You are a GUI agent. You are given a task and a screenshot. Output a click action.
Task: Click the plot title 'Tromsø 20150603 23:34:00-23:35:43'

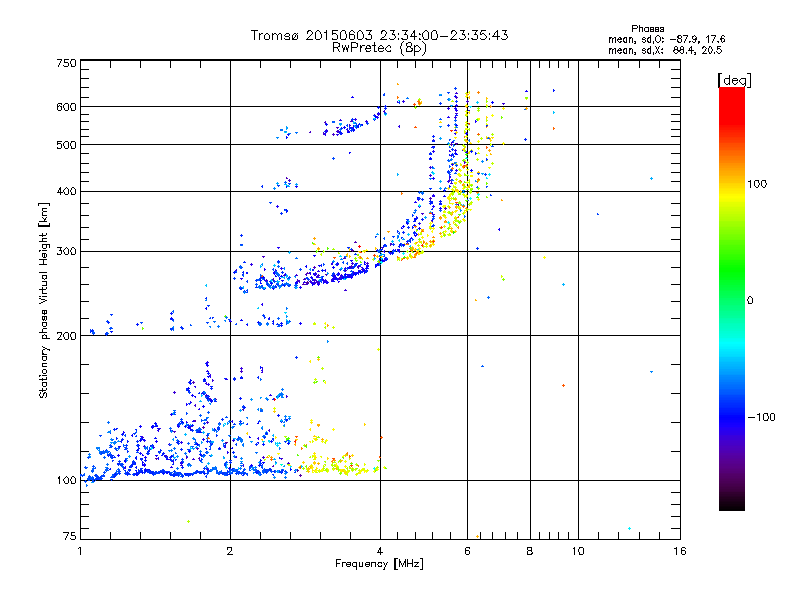[x=379, y=35]
